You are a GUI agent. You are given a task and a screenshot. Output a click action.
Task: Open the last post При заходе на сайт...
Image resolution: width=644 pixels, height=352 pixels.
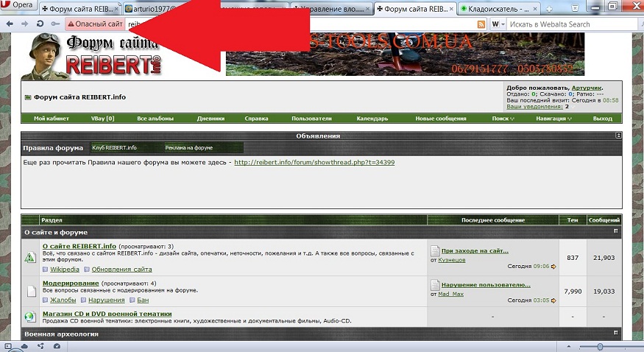click(x=475, y=250)
